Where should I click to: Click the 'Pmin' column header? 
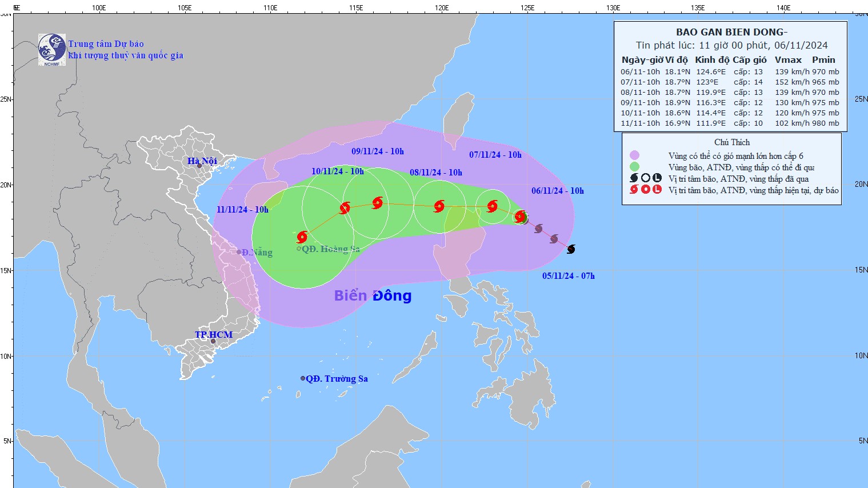823,60
